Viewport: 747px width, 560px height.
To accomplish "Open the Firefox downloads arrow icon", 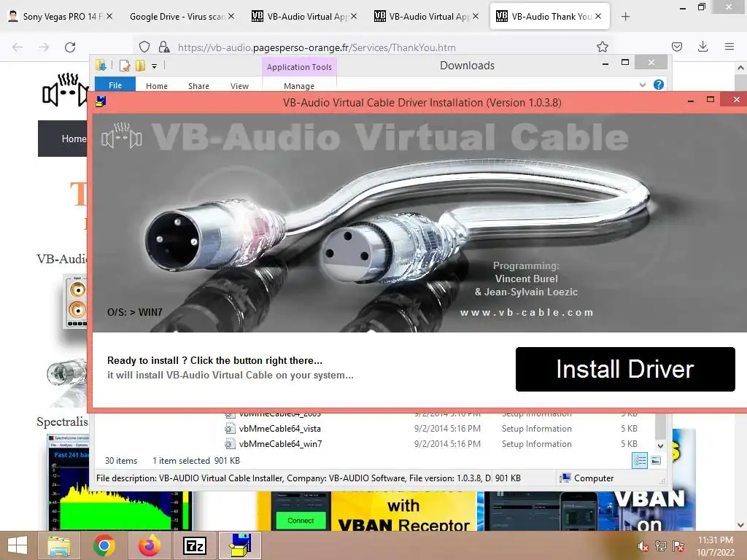I will [x=703, y=47].
